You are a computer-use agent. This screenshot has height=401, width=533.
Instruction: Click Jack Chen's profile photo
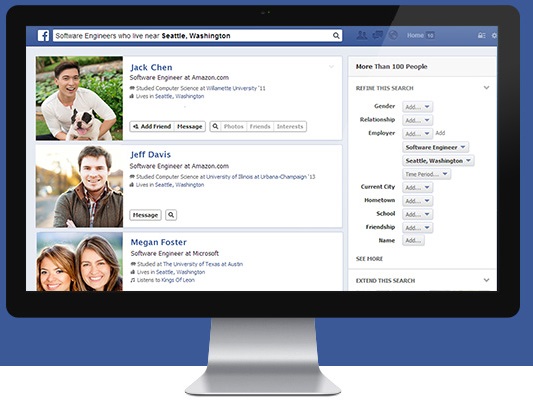[79, 98]
